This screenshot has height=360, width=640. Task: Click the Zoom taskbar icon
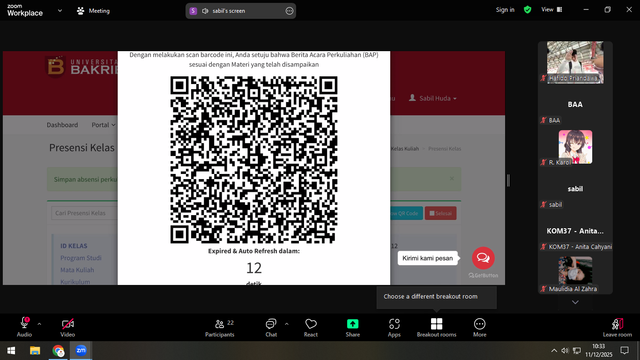(81, 351)
